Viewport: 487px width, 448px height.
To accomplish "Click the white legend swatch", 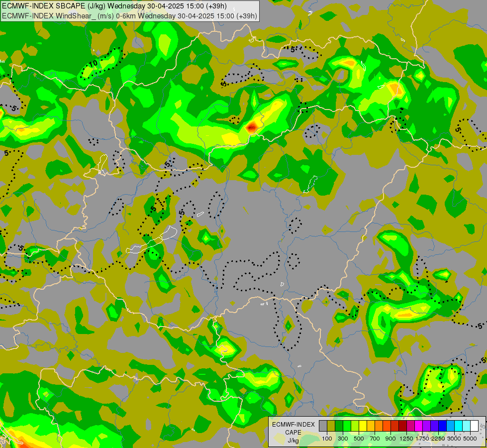I will tap(474, 426).
